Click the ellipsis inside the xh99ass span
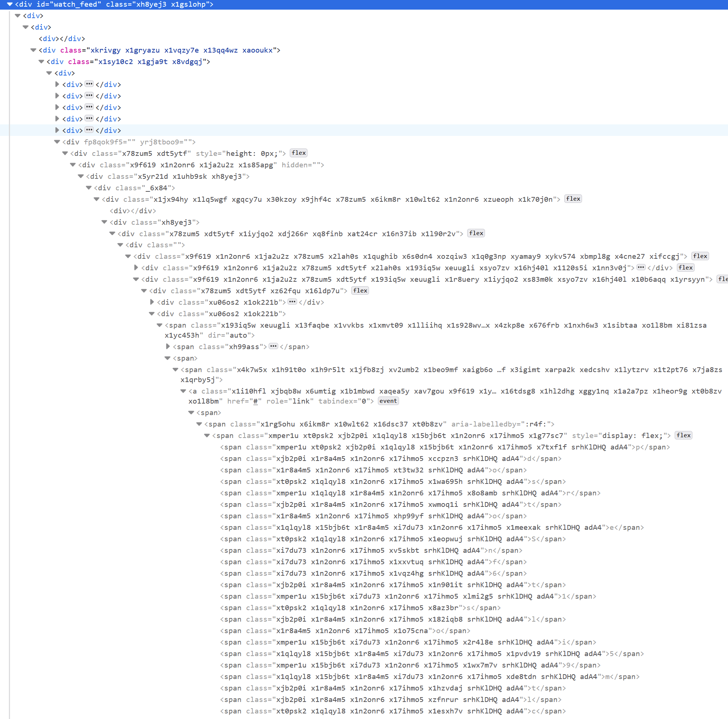The image size is (728, 719). [273, 346]
